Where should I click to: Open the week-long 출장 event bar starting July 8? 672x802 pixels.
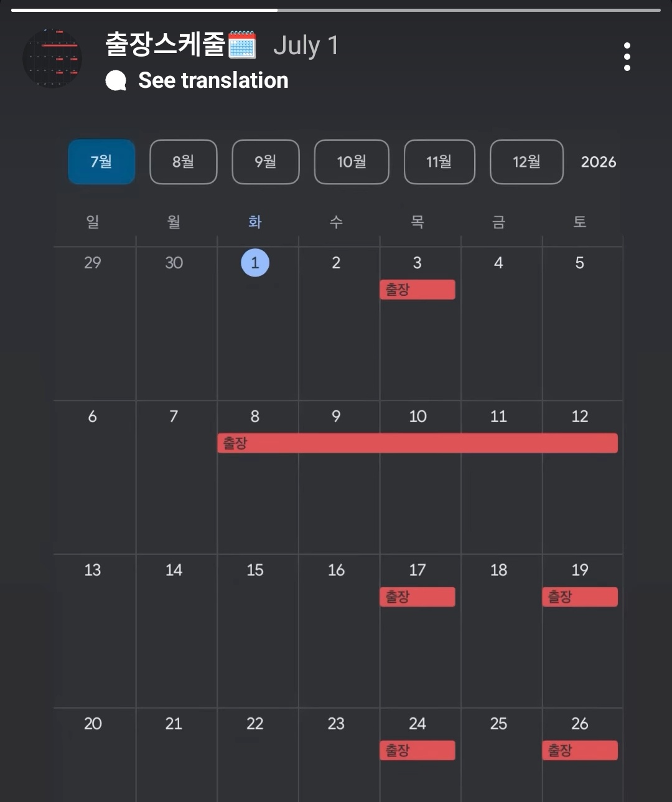(418, 443)
